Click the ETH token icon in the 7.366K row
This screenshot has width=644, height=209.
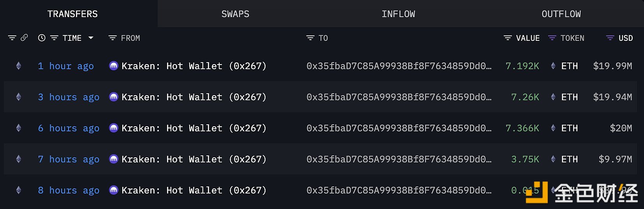(553, 128)
